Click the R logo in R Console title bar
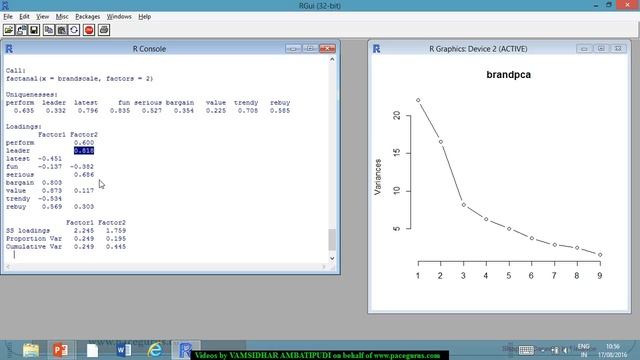640x360 pixels. click(x=9, y=49)
